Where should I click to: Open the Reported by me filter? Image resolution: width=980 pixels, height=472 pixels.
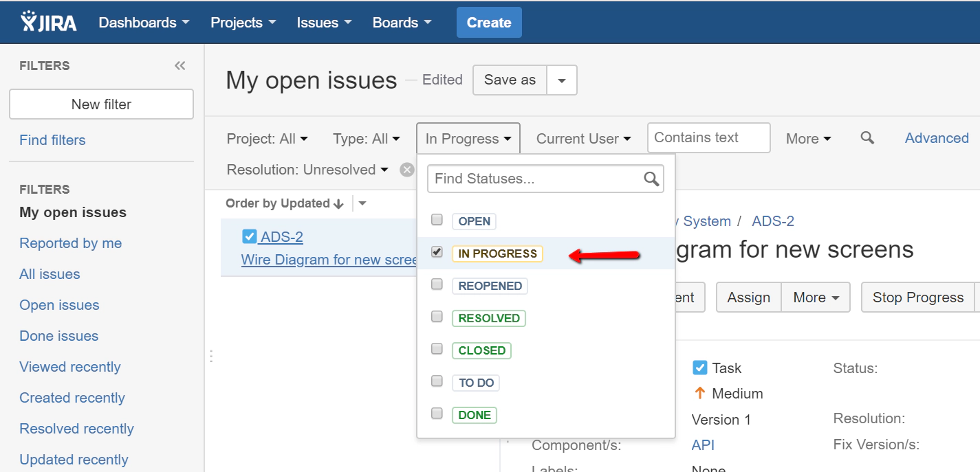click(x=70, y=243)
